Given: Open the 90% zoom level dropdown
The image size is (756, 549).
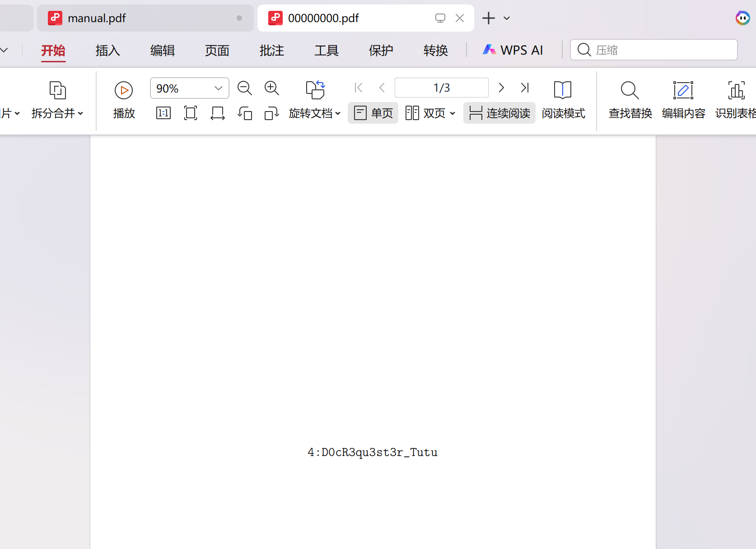Looking at the screenshot, I should coord(219,88).
